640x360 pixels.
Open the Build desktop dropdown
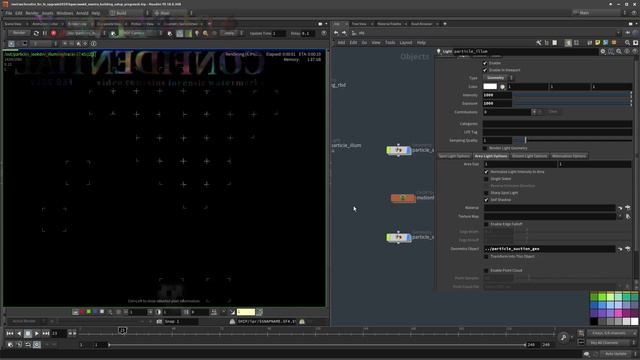[x=129, y=13]
